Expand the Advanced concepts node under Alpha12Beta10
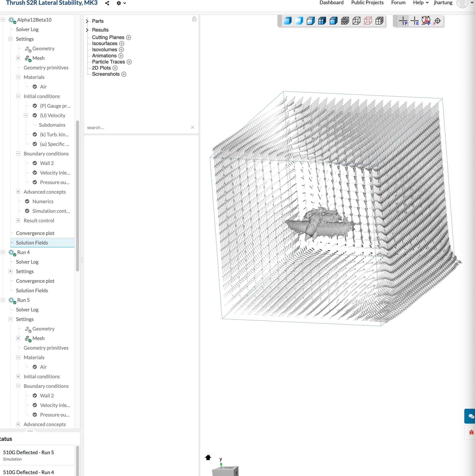The height and width of the screenshot is (476, 475). tap(18, 192)
